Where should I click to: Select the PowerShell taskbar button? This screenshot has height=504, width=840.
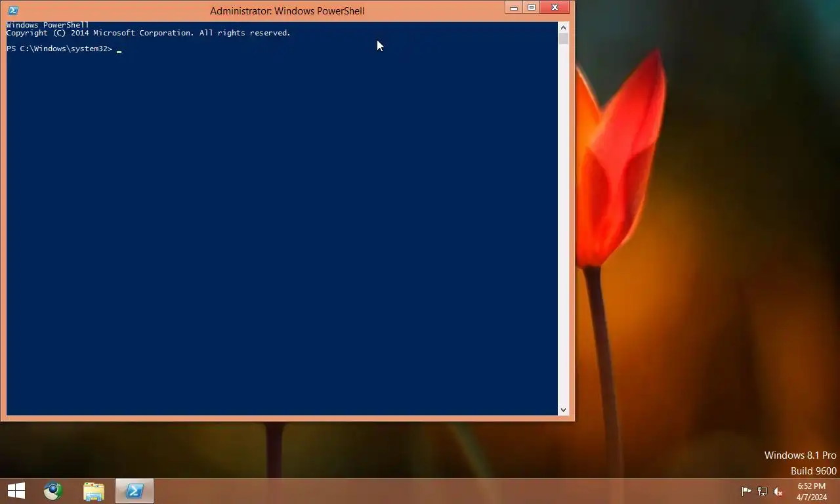click(135, 491)
